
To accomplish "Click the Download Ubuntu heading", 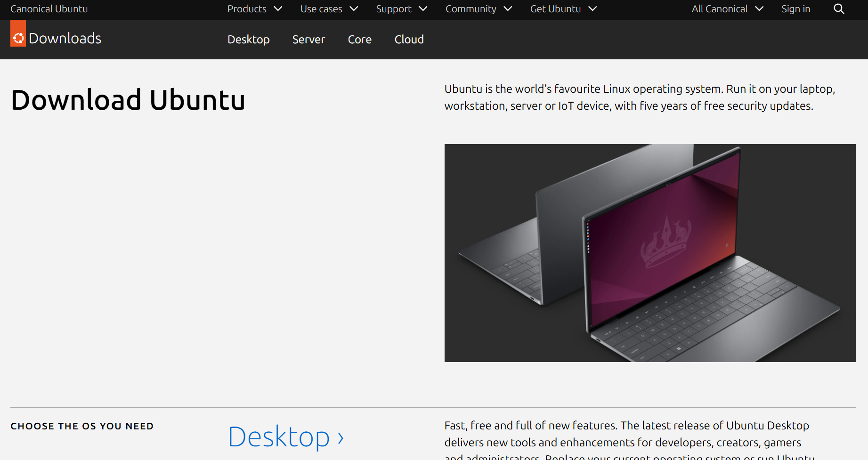I will coord(128,100).
